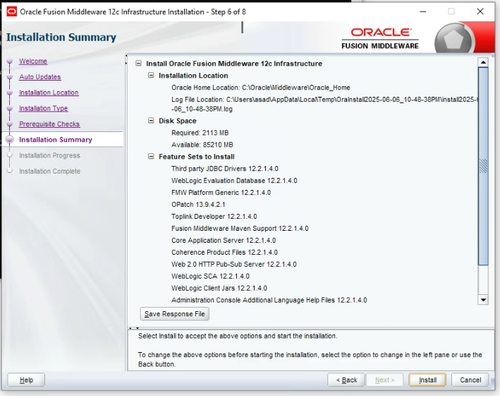Select the Available: 85210 MB row
Viewport: 500px width, 396px height.
point(202,145)
